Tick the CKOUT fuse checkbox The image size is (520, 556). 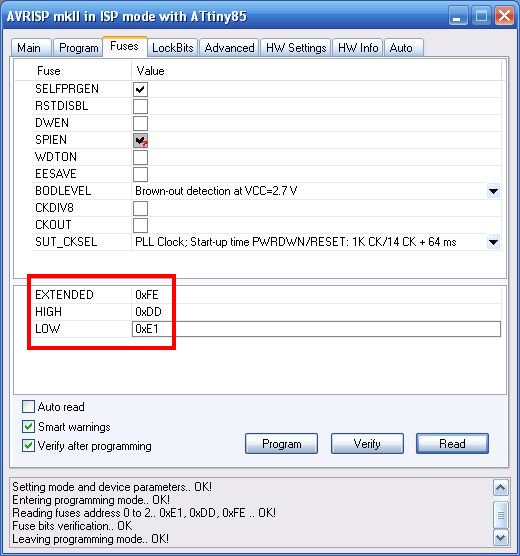(x=140, y=225)
